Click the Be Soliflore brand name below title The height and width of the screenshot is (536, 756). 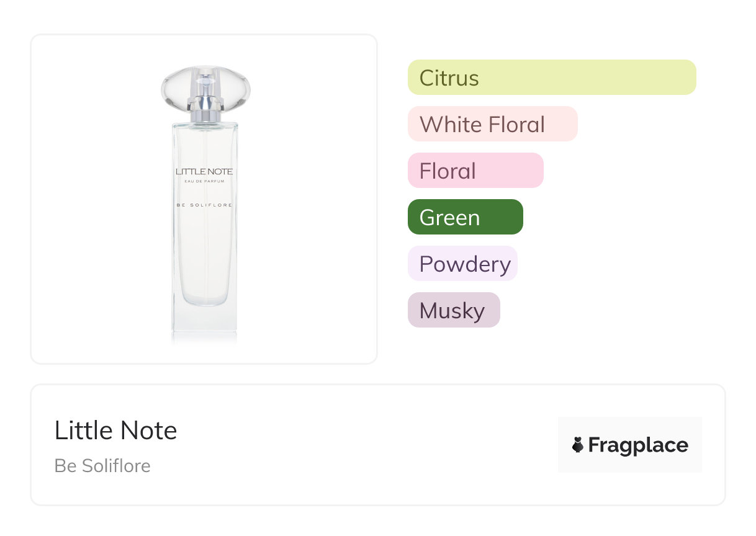tap(102, 465)
